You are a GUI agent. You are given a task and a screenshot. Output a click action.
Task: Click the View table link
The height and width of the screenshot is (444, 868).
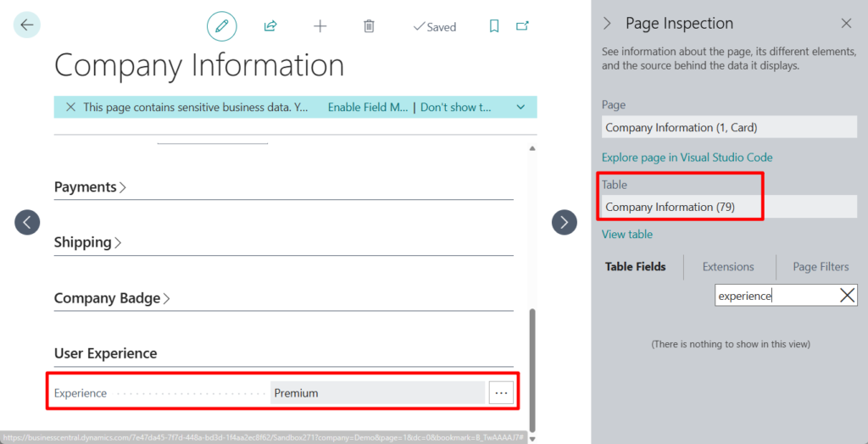pos(626,235)
